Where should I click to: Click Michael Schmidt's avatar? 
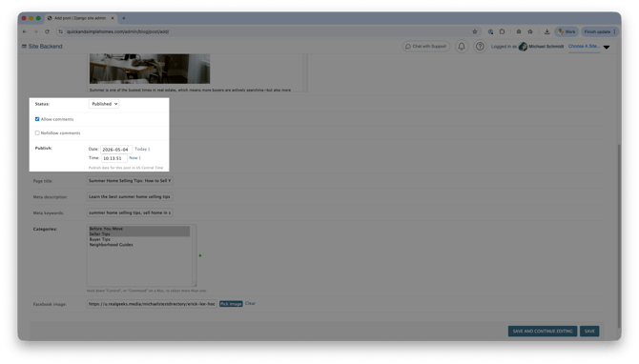[523, 47]
